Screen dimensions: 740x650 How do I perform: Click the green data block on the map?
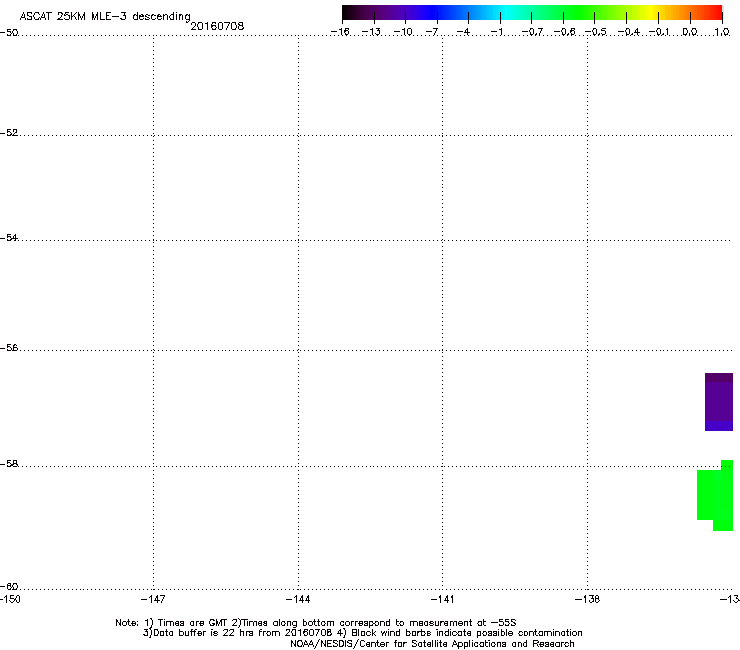click(x=715, y=496)
